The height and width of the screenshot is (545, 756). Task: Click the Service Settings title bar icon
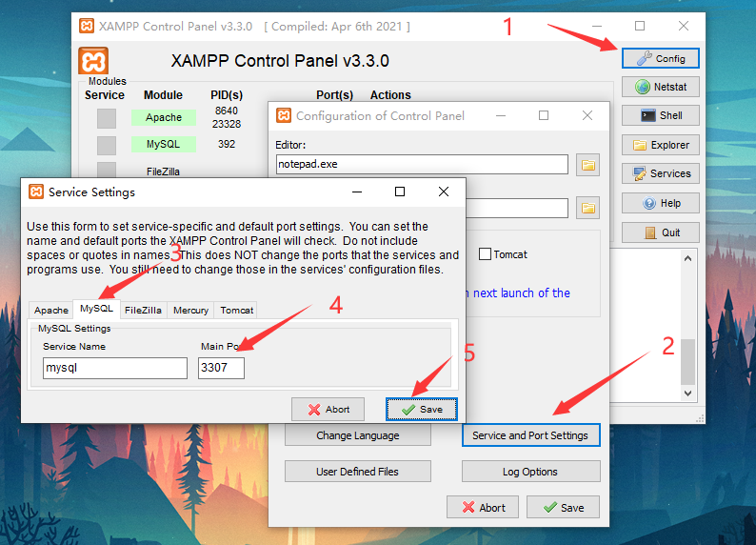pyautogui.click(x=35, y=192)
